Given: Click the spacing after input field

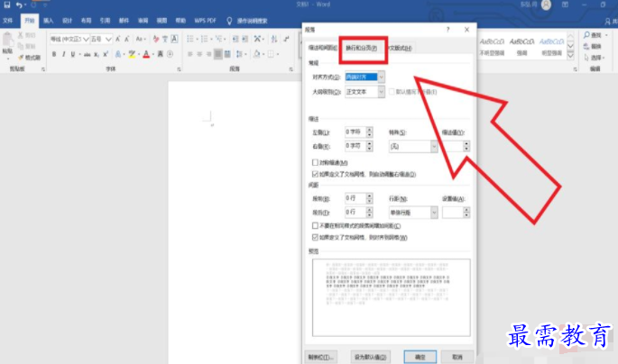Looking at the screenshot, I should pos(355,213).
